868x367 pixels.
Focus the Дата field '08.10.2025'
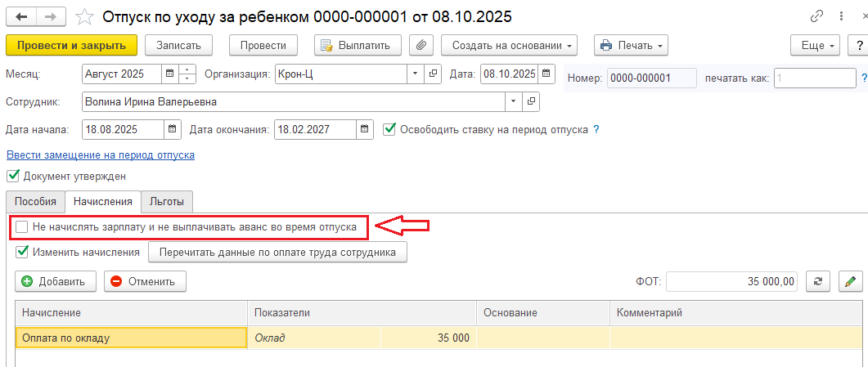click(x=510, y=74)
